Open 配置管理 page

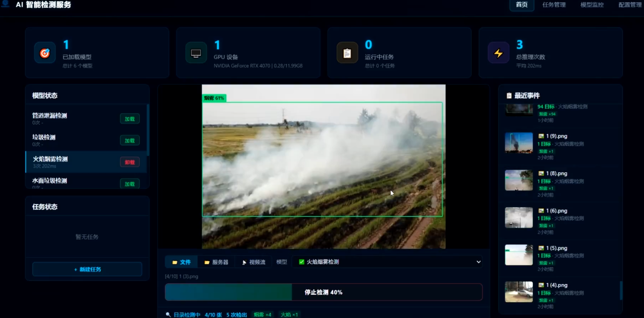[x=630, y=5]
